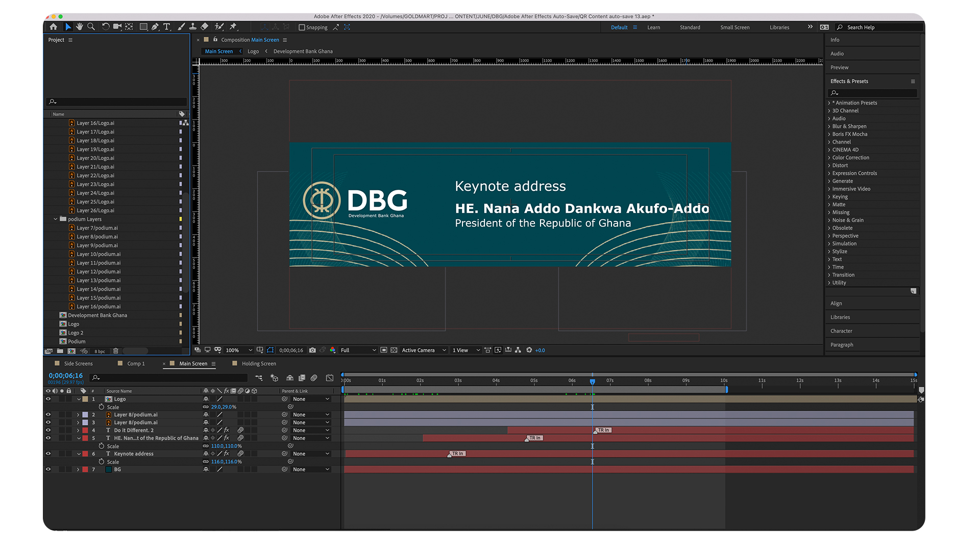Select the Zoom magnifier tool
980x551 pixels.
click(91, 27)
